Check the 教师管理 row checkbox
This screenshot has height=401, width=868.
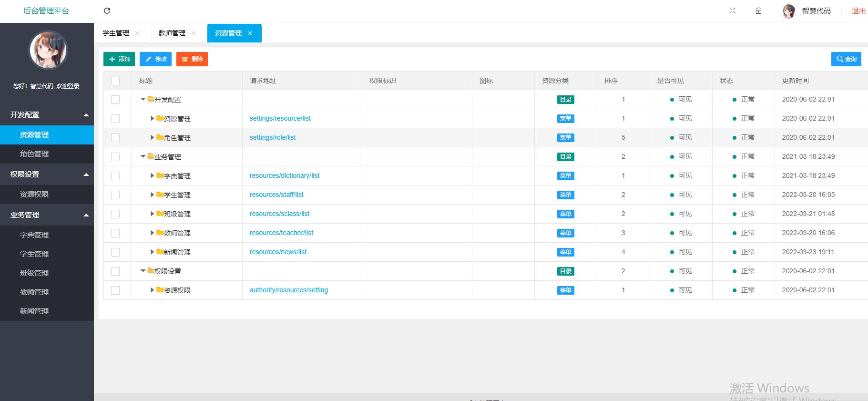(115, 233)
